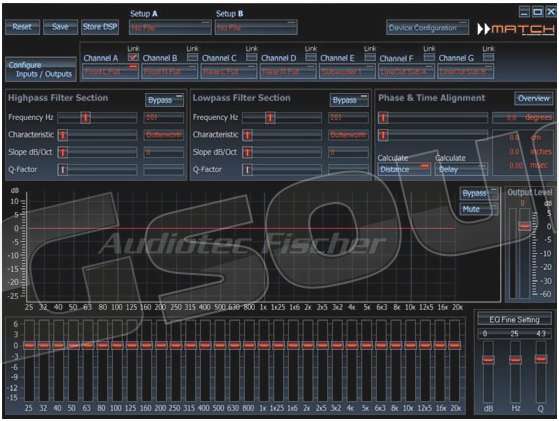The image size is (559, 421).
Task: Maximize the MATCH DSP window
Action: (537, 12)
